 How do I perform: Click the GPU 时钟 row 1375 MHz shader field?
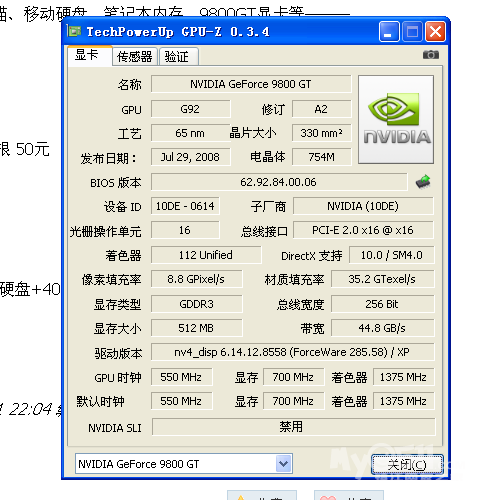pos(404,377)
